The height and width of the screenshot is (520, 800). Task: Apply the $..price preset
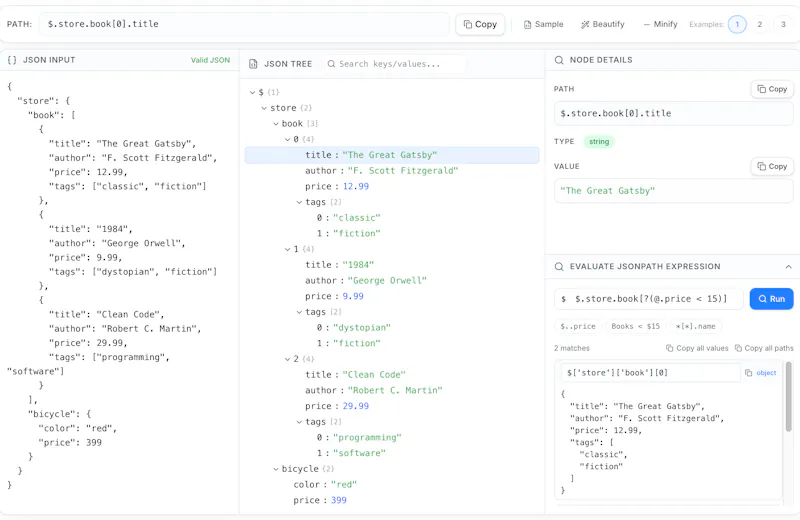coord(578,326)
